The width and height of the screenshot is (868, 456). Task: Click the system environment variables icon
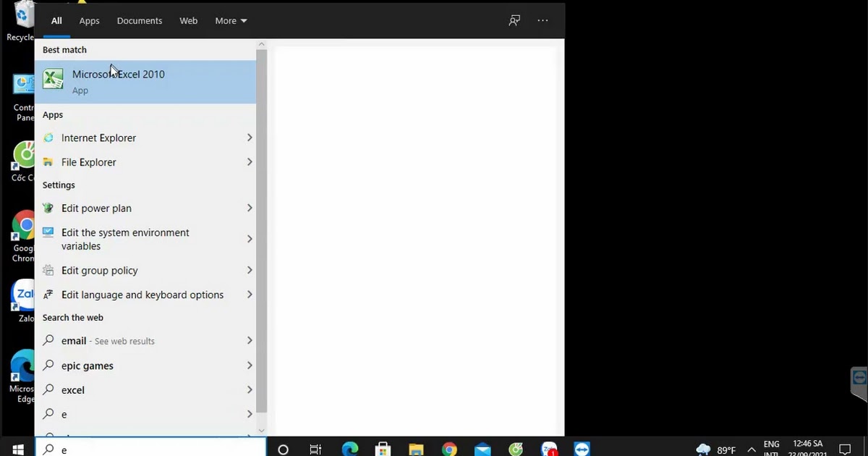pyautogui.click(x=48, y=232)
